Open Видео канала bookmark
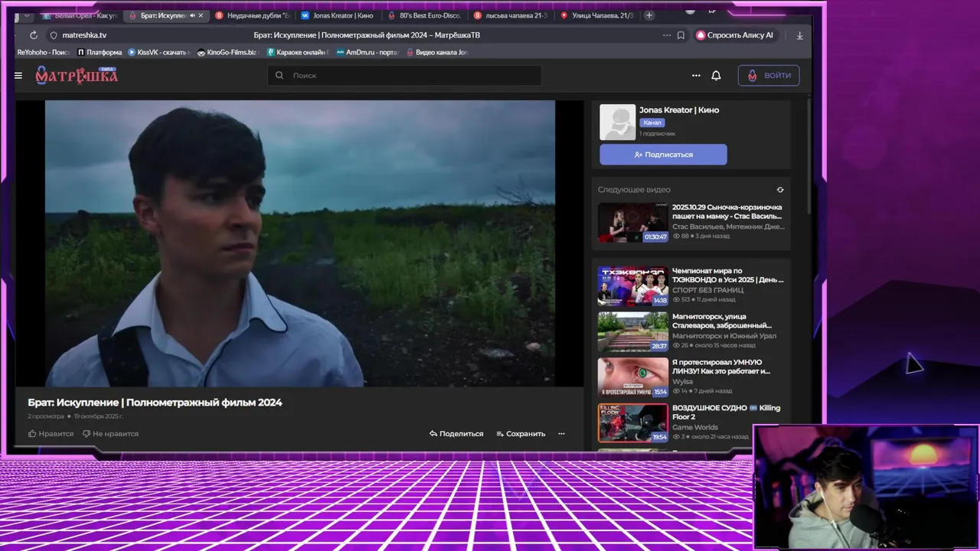The width and height of the screenshot is (980, 551). [437, 53]
